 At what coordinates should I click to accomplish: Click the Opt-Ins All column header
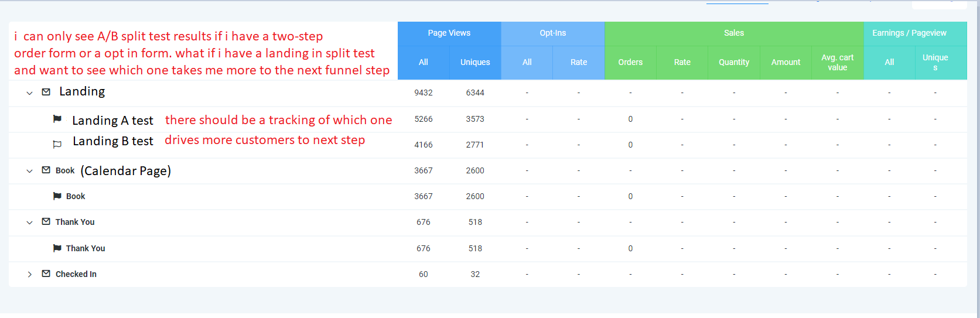tap(527, 63)
